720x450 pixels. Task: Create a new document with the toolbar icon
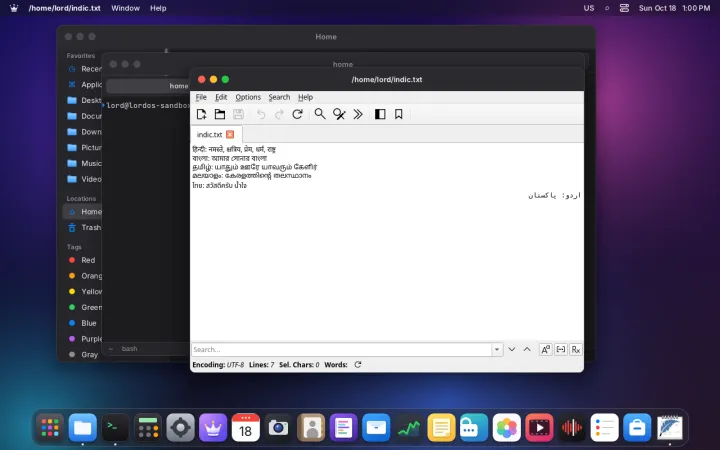(201, 114)
